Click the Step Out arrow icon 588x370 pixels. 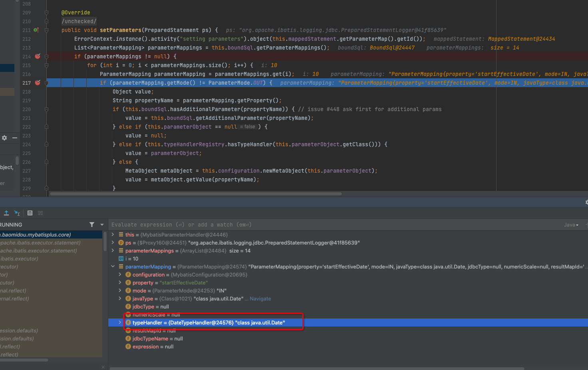[x=6, y=213]
